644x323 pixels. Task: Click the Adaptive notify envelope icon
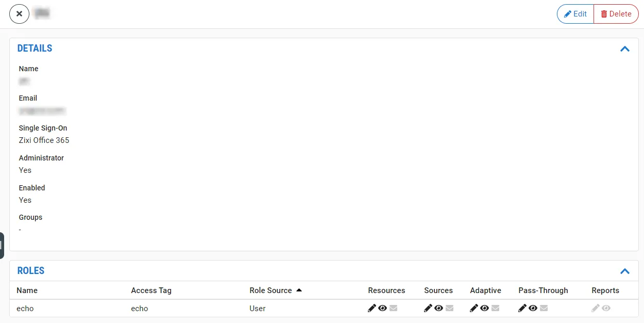[496, 308]
